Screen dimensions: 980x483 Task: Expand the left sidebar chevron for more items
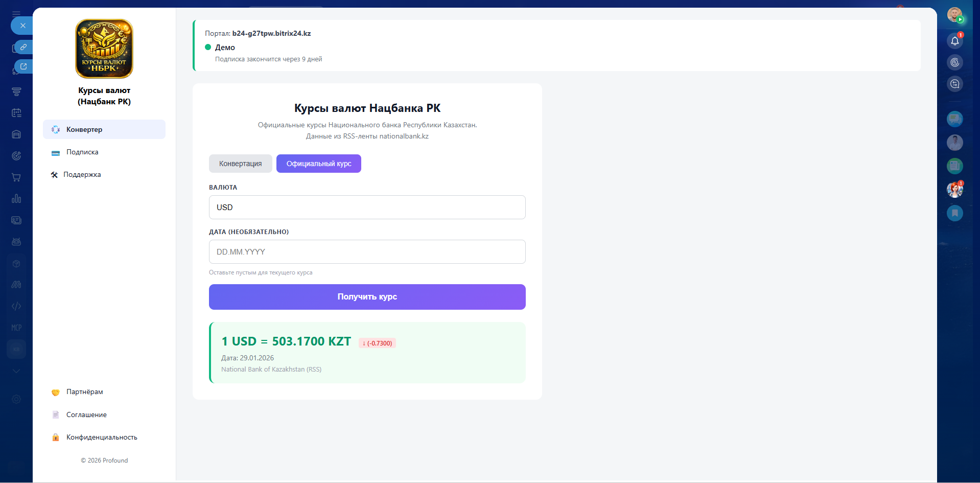tap(16, 371)
